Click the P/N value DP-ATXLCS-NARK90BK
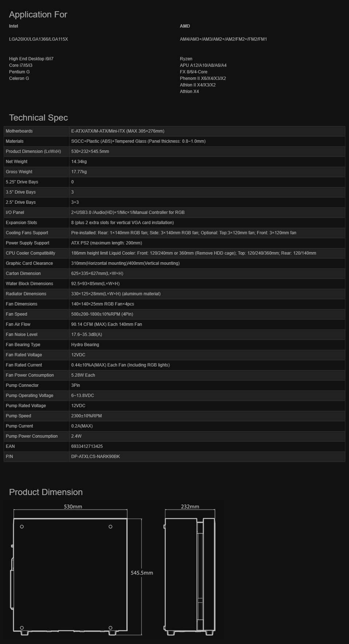This screenshot has height=644, width=349. point(95,457)
